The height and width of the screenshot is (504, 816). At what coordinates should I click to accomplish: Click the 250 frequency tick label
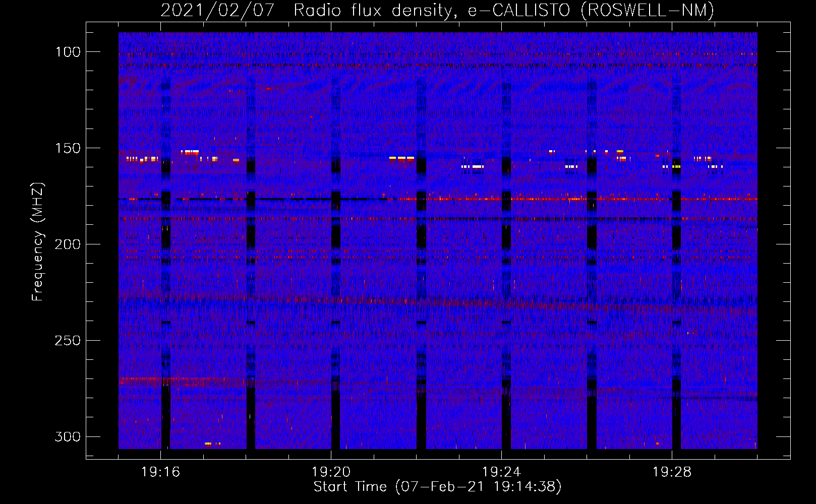click(x=68, y=341)
